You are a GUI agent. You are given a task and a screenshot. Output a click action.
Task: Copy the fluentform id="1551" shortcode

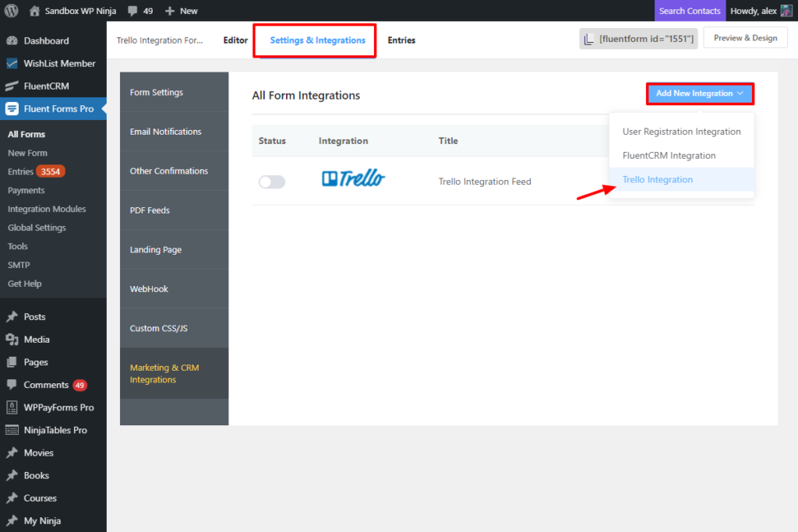(x=638, y=39)
